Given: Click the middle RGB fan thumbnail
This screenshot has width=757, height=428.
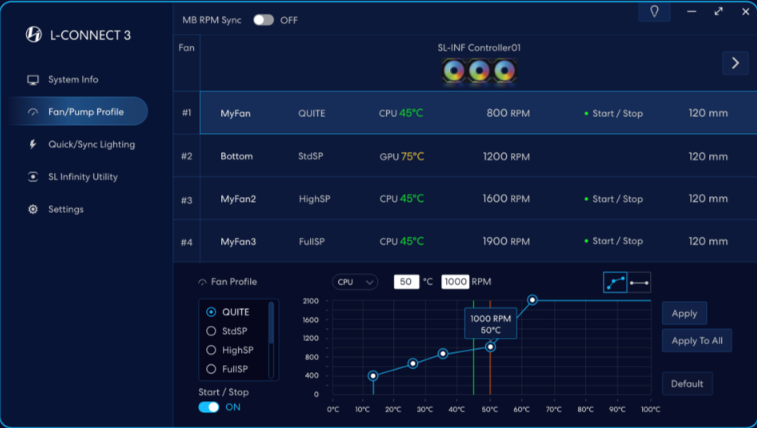Looking at the screenshot, I should 479,71.
